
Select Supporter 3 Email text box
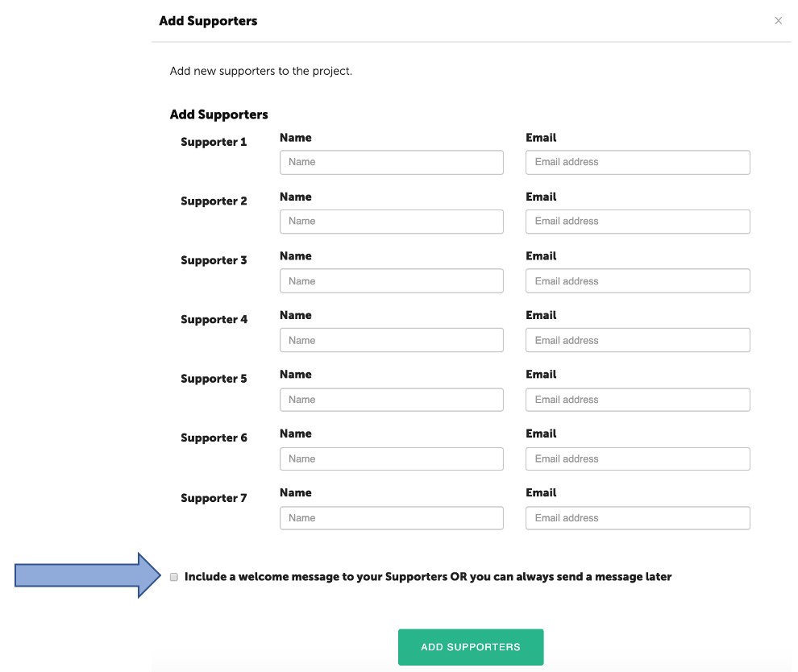coord(638,281)
